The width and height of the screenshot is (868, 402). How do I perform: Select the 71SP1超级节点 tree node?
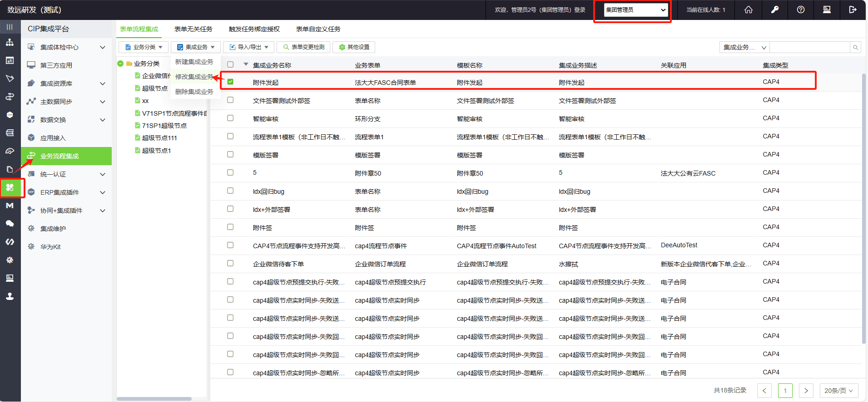coord(164,126)
